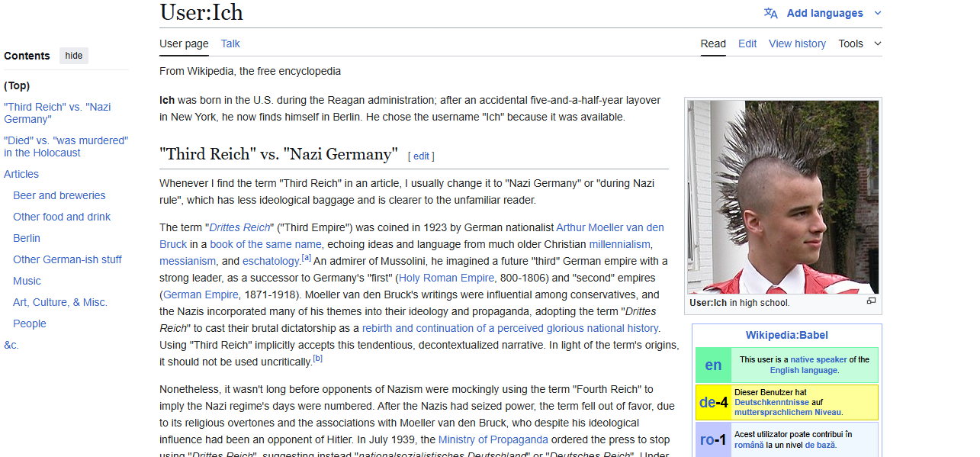
Task: Jump to &c. in contents
Action: pyautogui.click(x=11, y=345)
